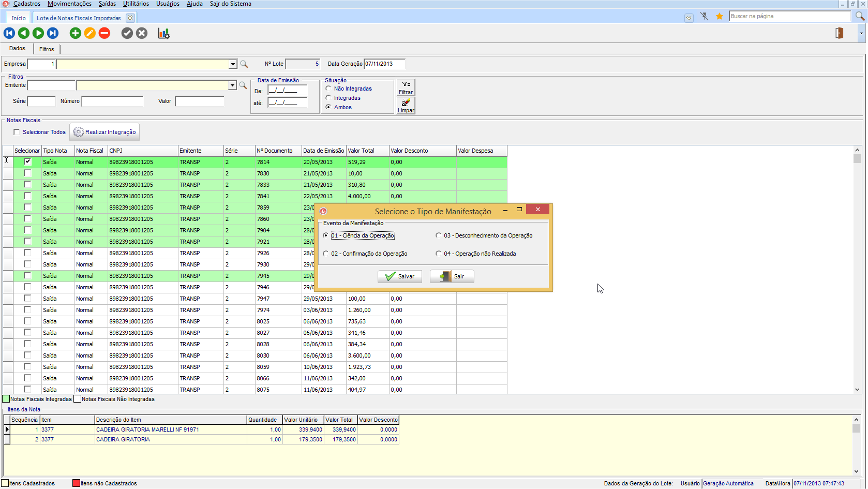Image resolution: width=868 pixels, height=489 pixels.
Task: Click the exit door icon in toolbar
Action: pos(839,33)
